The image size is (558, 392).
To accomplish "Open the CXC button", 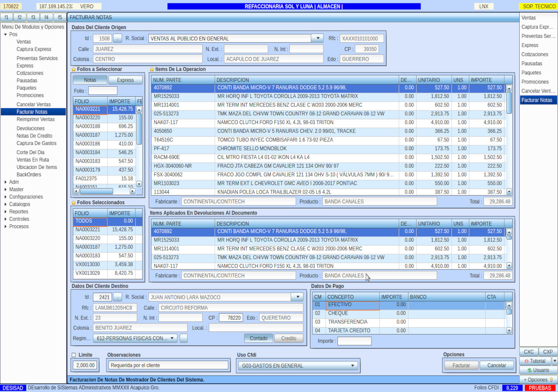I will [529, 352].
